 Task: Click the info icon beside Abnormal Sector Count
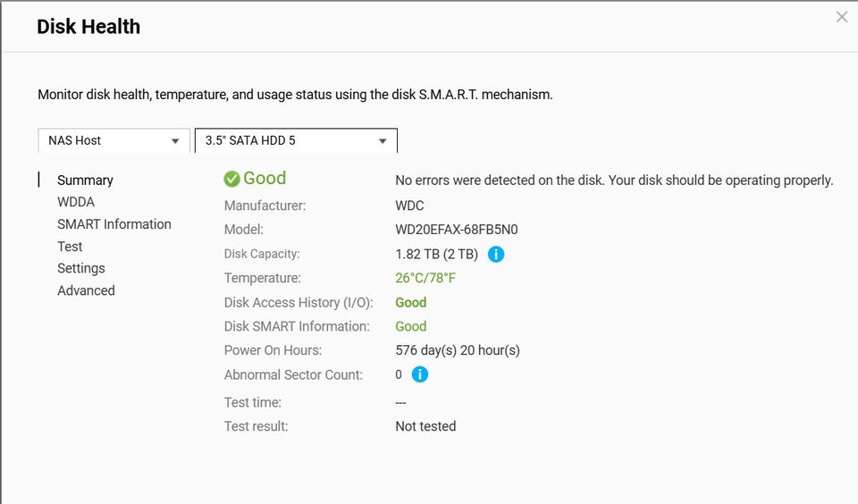(420, 374)
